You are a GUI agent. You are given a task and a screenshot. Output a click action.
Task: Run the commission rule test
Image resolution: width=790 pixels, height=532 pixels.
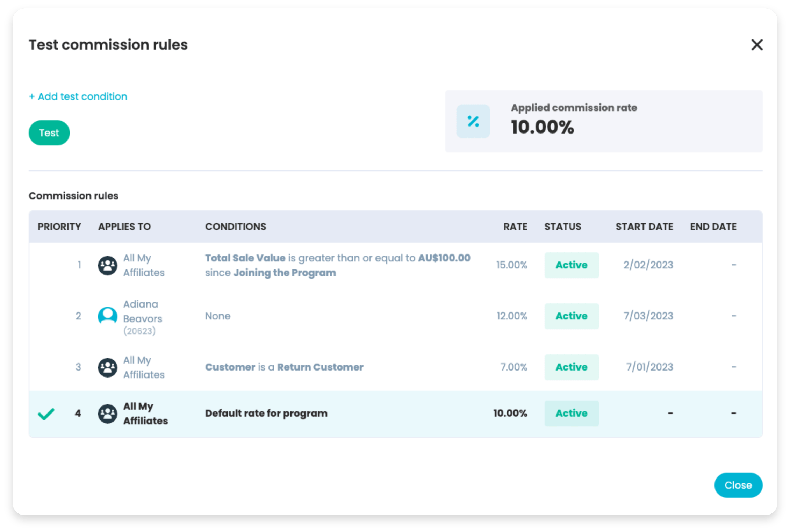tap(49, 132)
